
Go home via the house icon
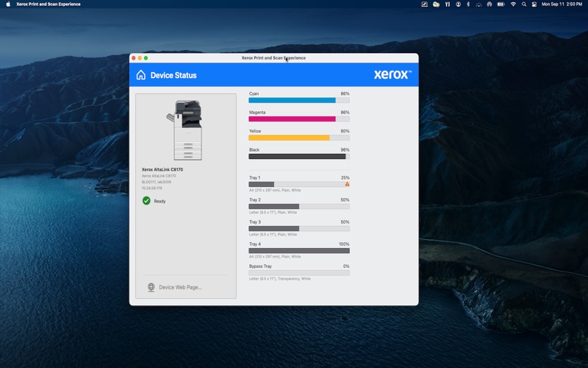(x=140, y=75)
